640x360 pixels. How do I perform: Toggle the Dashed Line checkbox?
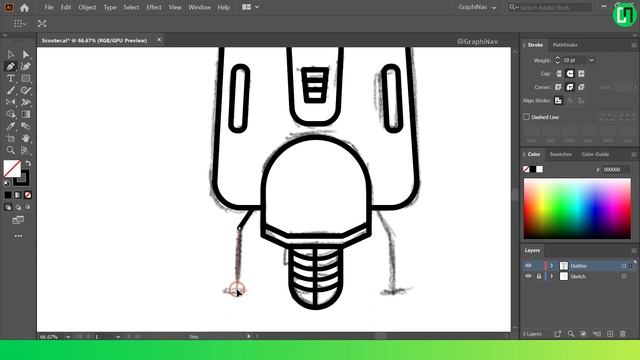pos(527,117)
